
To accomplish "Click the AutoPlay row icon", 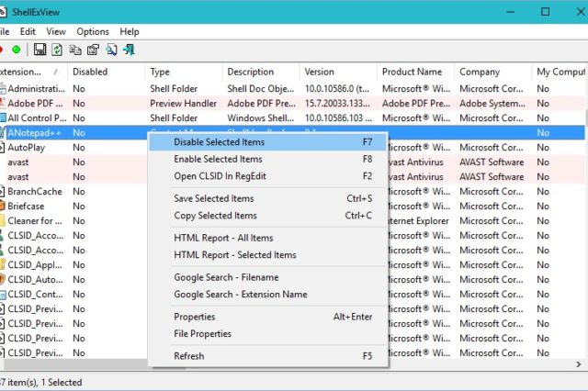I will [x=3, y=147].
